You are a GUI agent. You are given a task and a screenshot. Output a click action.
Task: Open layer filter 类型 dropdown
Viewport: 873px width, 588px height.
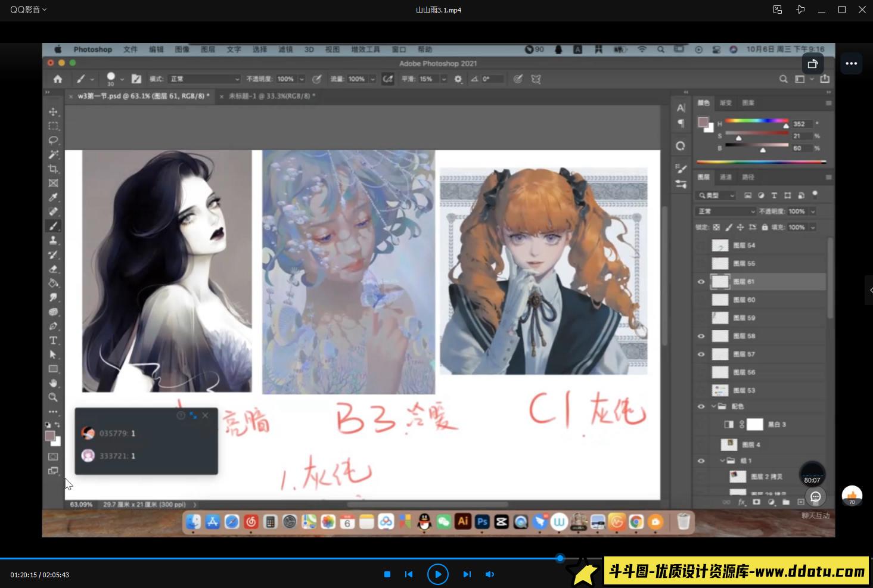point(716,195)
